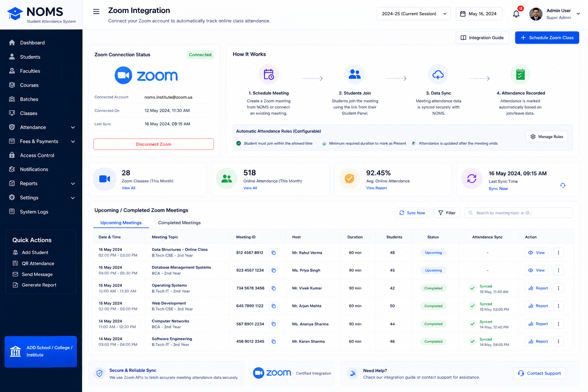Click the Avg. Online Attendance checkmark icon

point(349,179)
